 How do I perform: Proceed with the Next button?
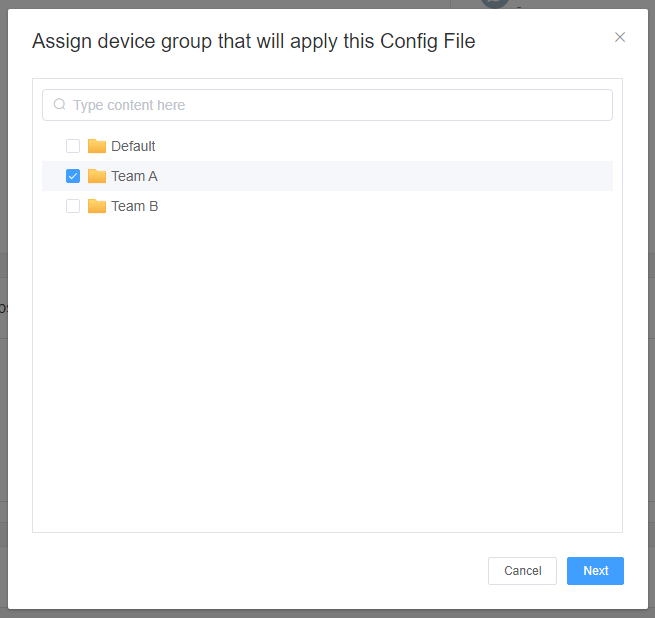(x=595, y=571)
